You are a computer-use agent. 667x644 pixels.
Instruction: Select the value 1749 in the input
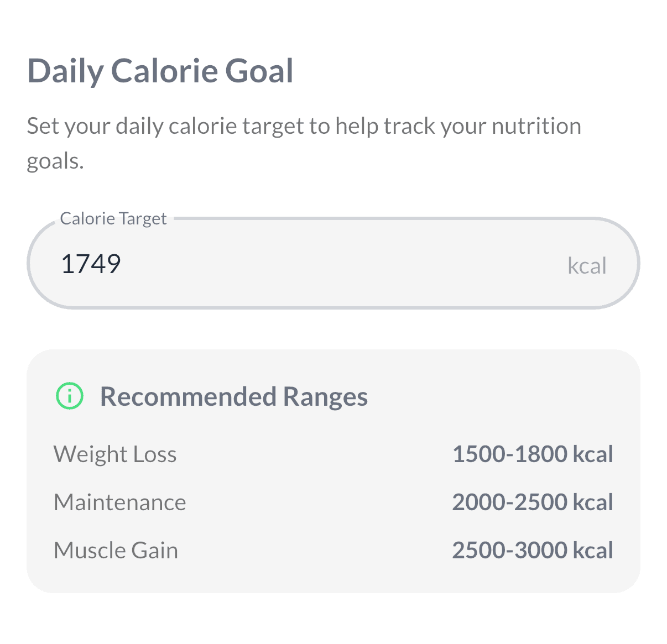click(x=91, y=263)
